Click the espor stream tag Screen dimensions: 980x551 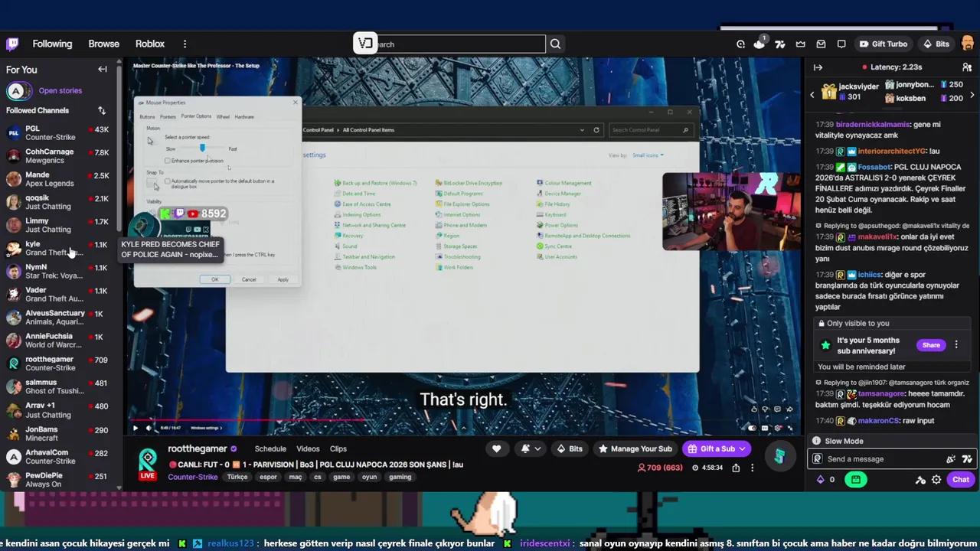[268, 477]
